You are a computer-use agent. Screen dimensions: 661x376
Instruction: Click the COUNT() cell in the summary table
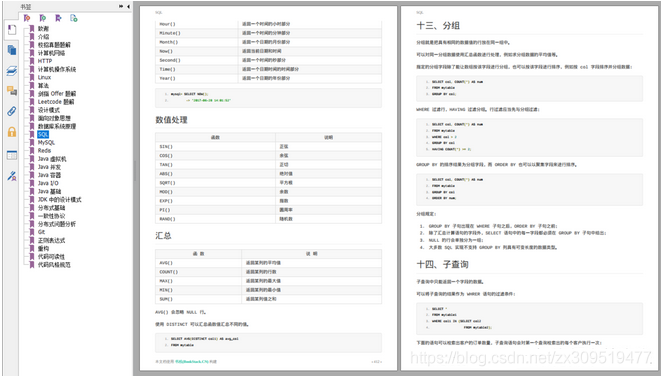[x=199, y=272]
